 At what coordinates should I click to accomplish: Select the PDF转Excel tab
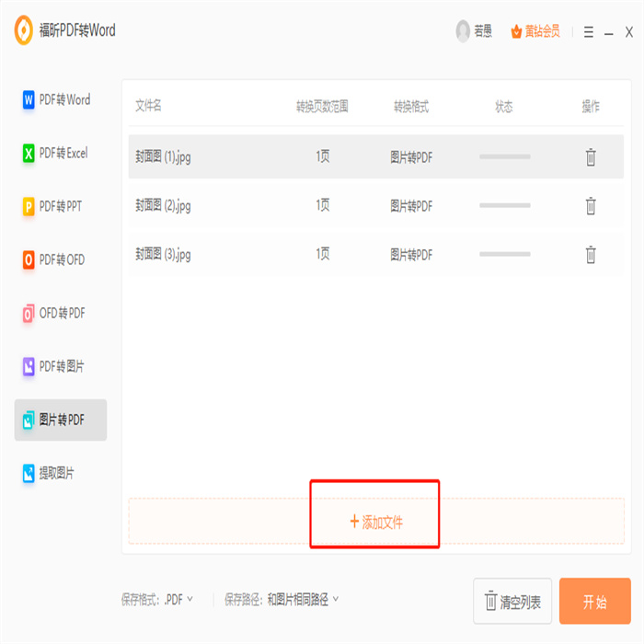pyautogui.click(x=61, y=154)
